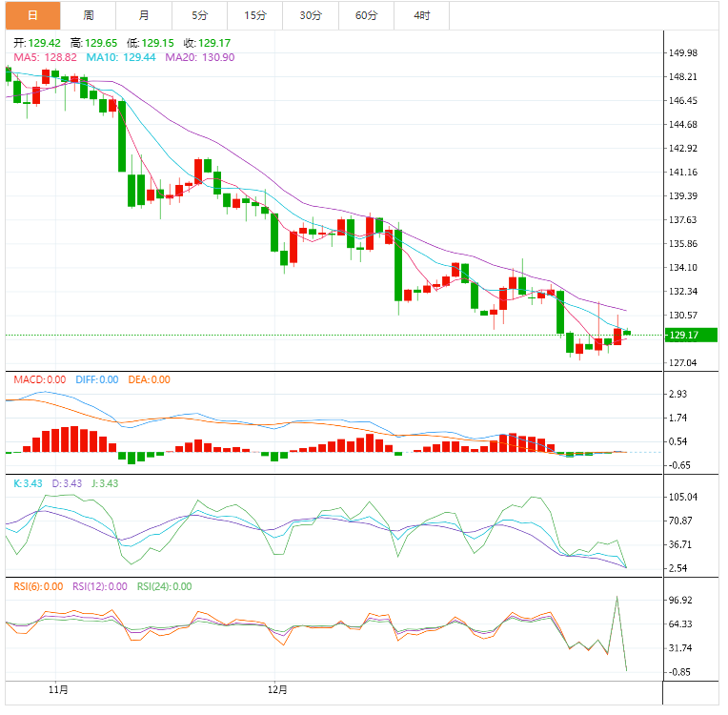This screenshot has width=728, height=715.
Task: Click the J:3.43 KDJ label
Action: pyautogui.click(x=105, y=483)
